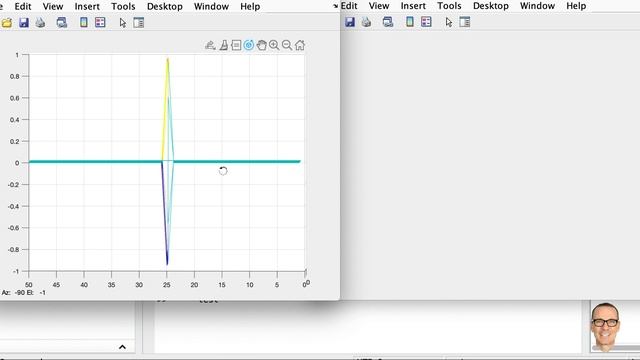Activate zoom in magnifier above plot

click(274, 45)
